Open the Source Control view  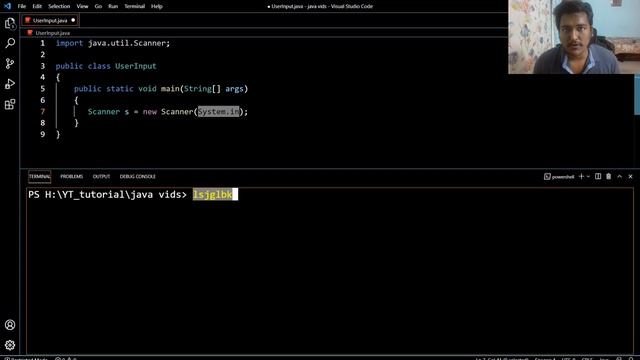pyautogui.click(x=10, y=63)
